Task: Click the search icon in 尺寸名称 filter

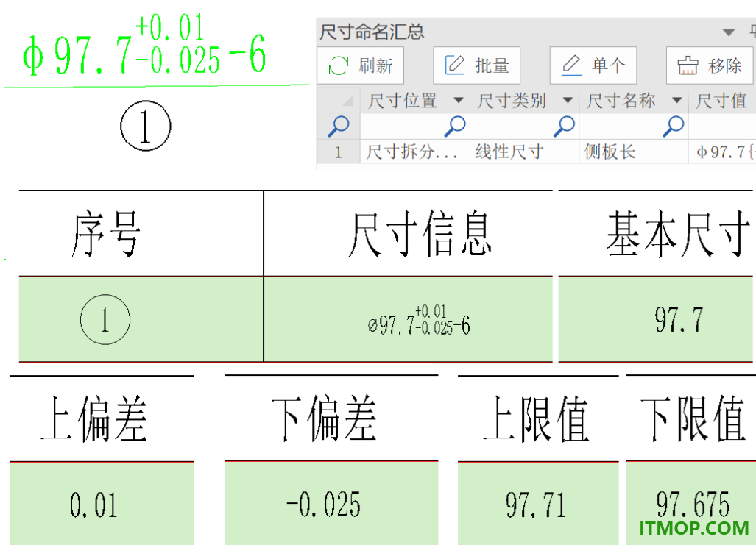Action: point(674,126)
